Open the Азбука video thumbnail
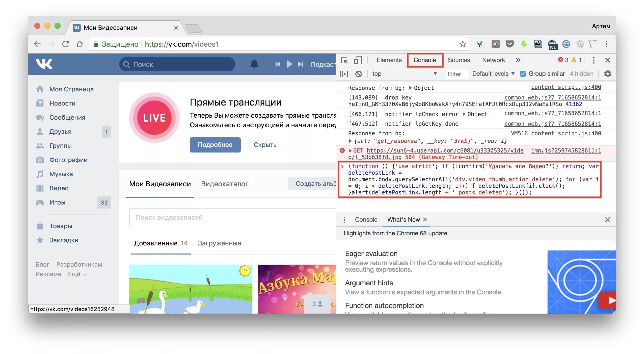Image resolution: width=644 pixels, height=354 pixels. [x=297, y=289]
